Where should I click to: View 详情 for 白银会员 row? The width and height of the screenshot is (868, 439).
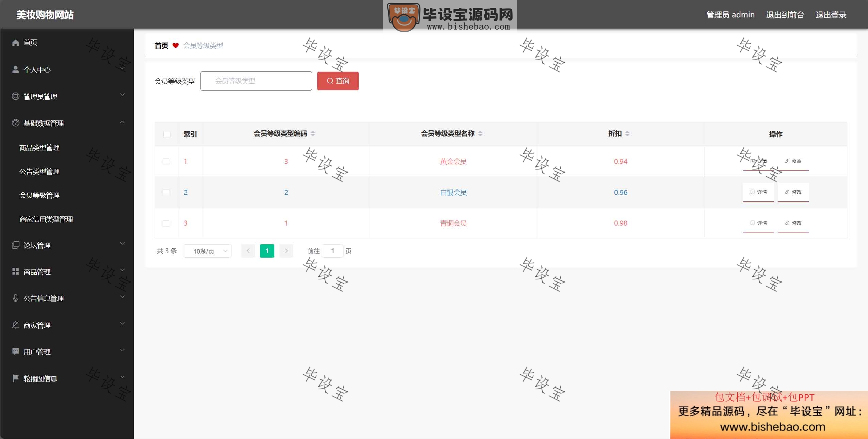pos(758,192)
